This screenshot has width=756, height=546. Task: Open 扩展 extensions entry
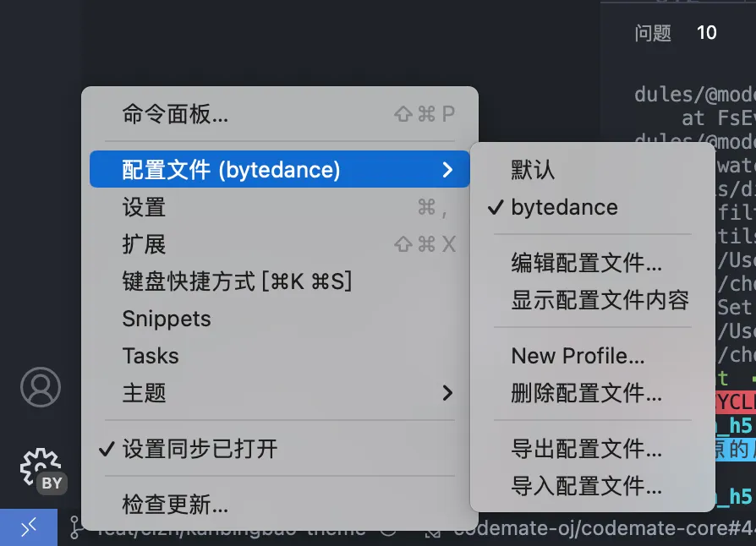pyautogui.click(x=144, y=244)
